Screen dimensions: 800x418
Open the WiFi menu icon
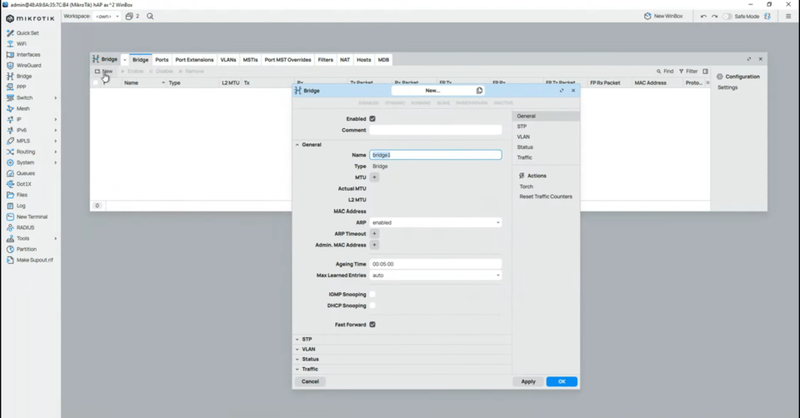pyautogui.click(x=10, y=44)
